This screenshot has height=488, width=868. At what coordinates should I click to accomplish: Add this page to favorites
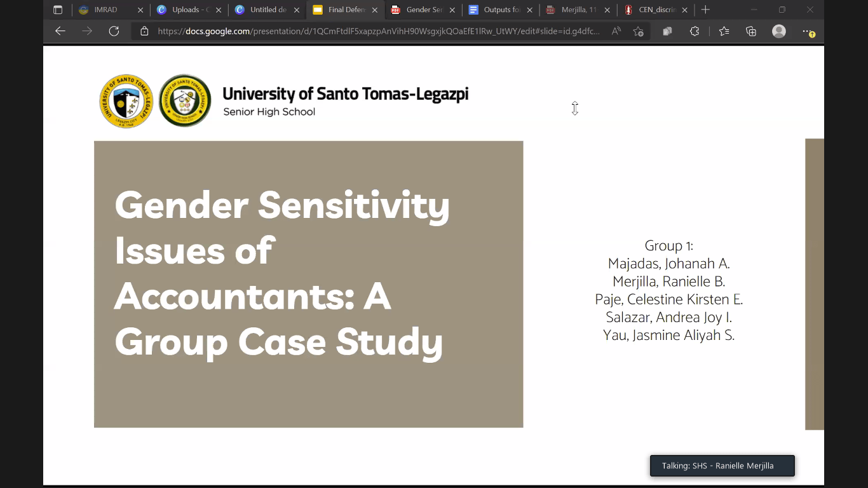coord(639,31)
